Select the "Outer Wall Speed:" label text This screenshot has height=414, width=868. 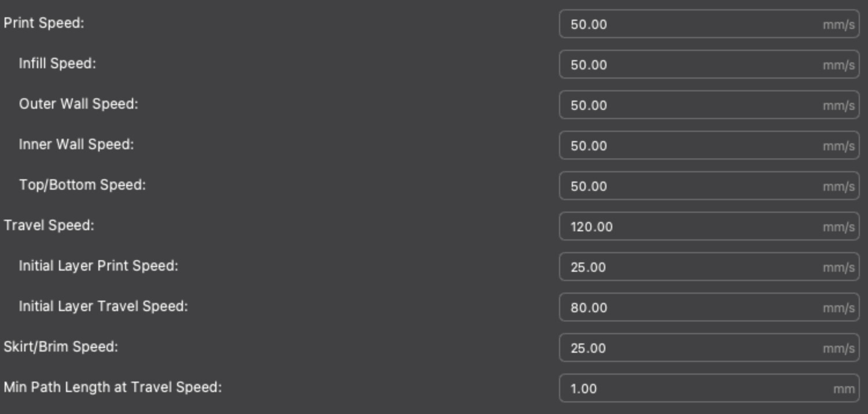pos(79,104)
